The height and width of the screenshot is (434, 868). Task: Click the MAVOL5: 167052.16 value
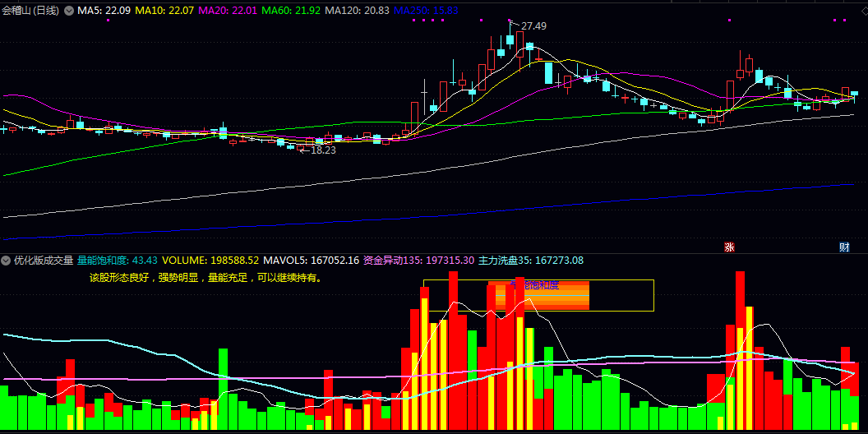coord(311,261)
